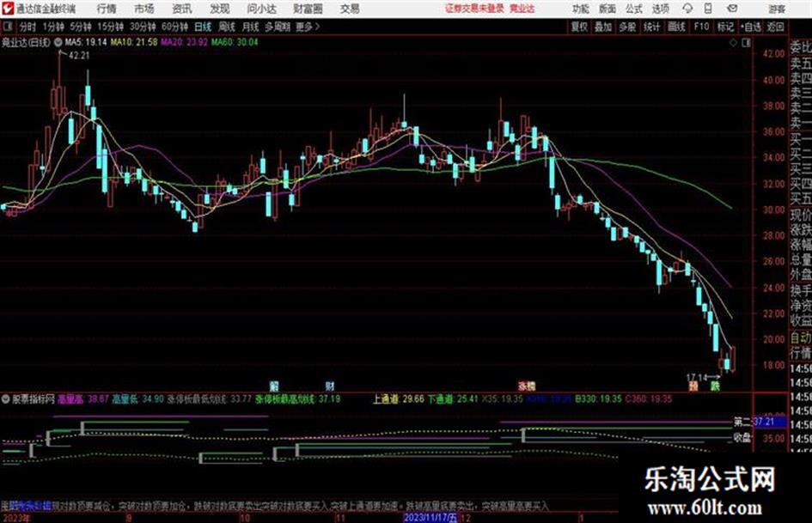Screen dimensions: 812x523
Task: Switch to the 月线 monthly tab
Action: [251, 27]
